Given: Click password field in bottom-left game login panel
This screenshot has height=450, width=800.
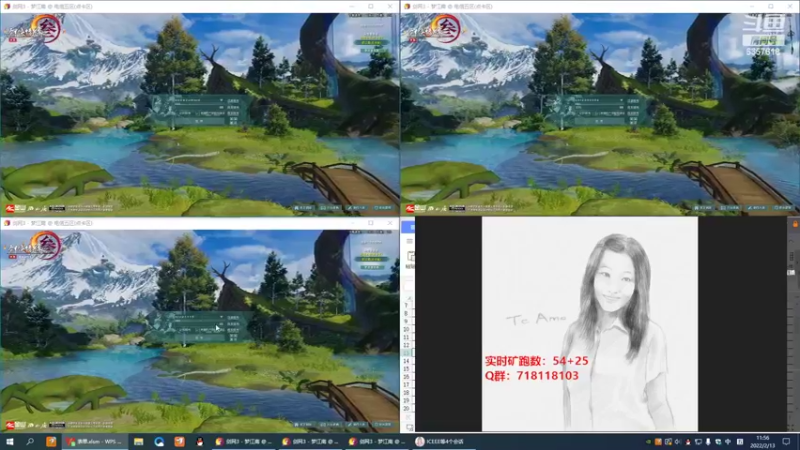Looking at the screenshot, I should [200, 324].
